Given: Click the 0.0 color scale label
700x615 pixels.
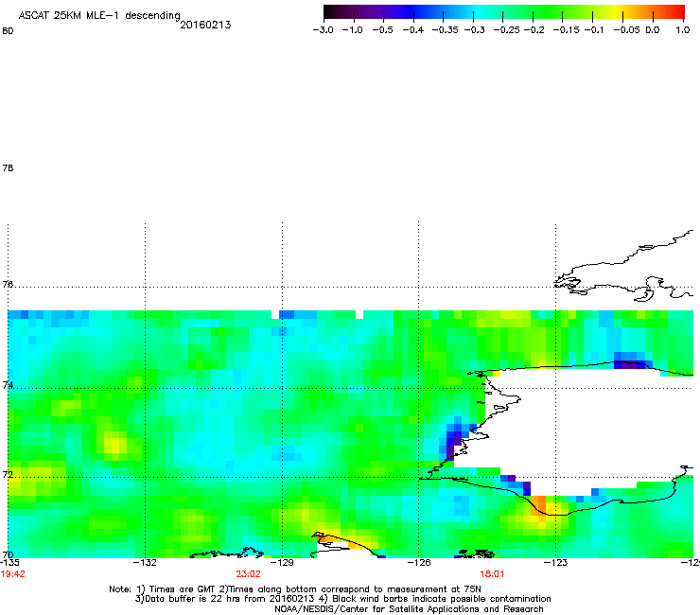Looking at the screenshot, I should [x=653, y=30].
